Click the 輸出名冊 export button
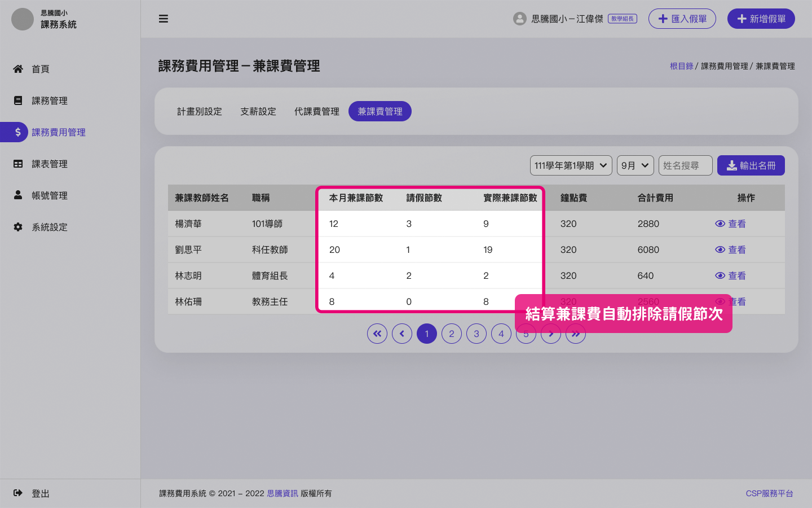The height and width of the screenshot is (508, 812). [751, 165]
